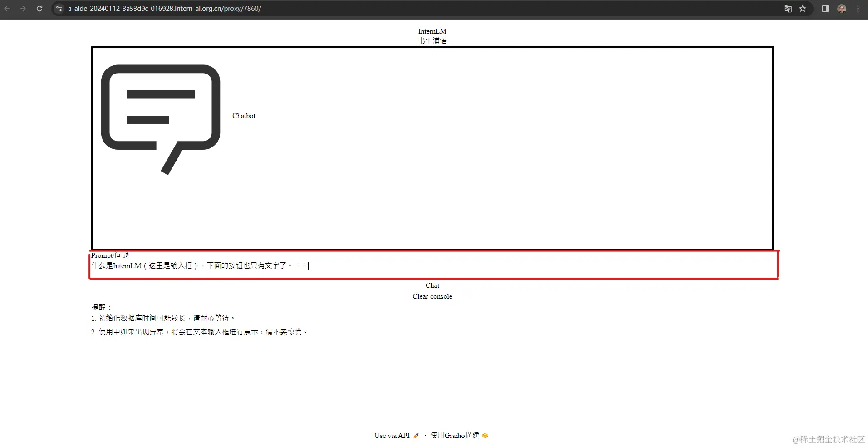Click the large chat bubble icon
The width and height of the screenshot is (868, 447).
point(161,119)
